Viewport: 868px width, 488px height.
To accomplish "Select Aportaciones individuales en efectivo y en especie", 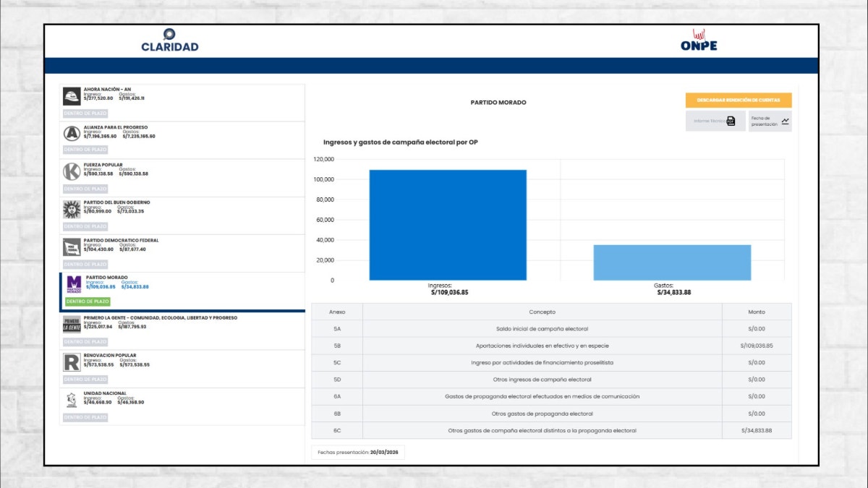I will 551,346.
